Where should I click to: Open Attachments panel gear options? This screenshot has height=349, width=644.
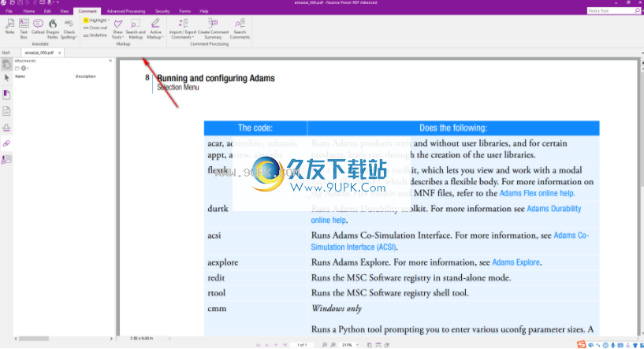24,69
